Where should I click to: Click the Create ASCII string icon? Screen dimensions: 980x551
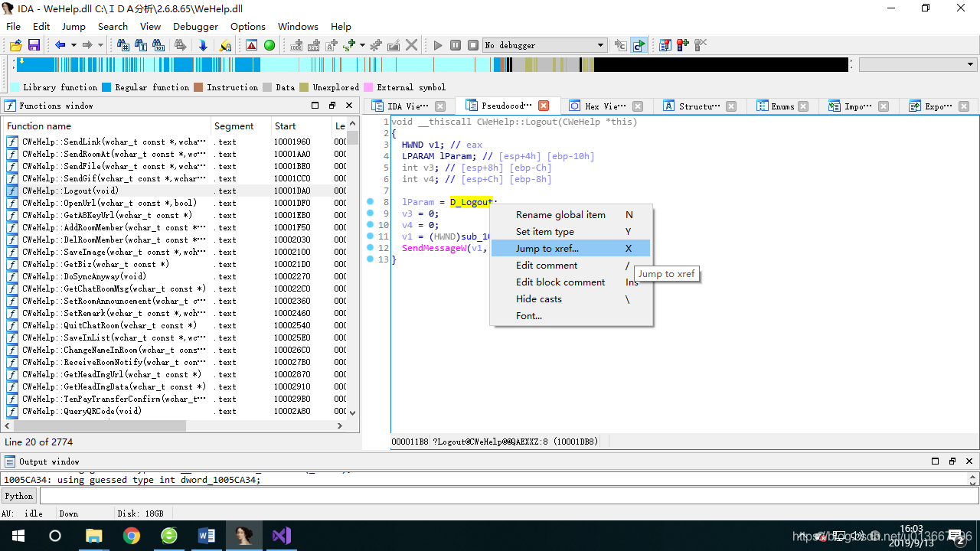pos(332,45)
